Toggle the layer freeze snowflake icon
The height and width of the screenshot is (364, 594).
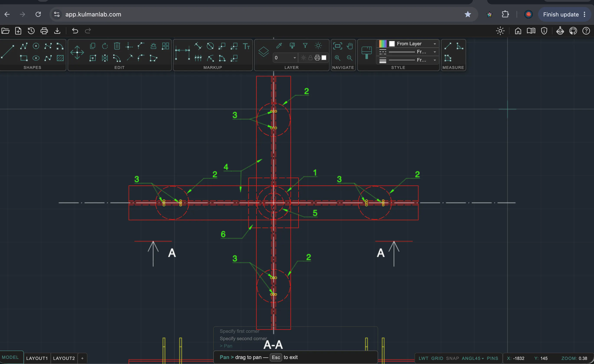[304, 58]
